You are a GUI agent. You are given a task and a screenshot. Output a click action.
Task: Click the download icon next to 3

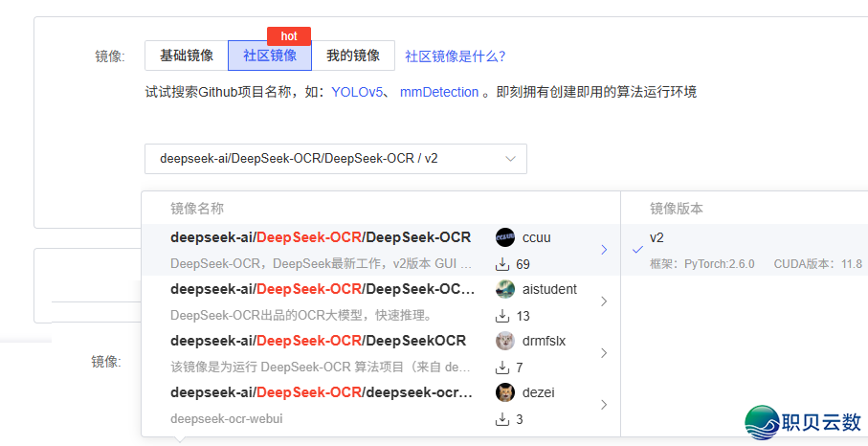pos(502,419)
